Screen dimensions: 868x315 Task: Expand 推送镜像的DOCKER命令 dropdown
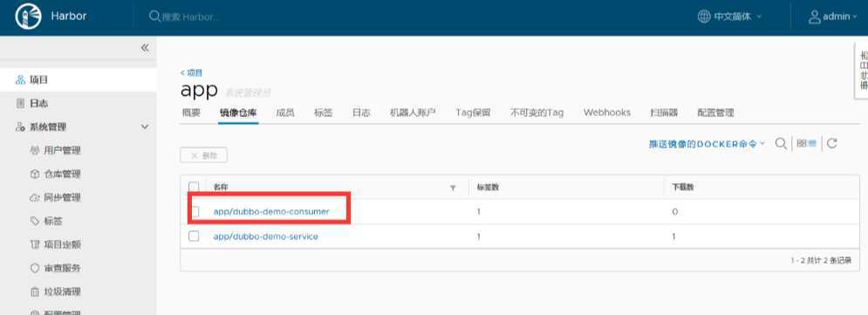707,144
